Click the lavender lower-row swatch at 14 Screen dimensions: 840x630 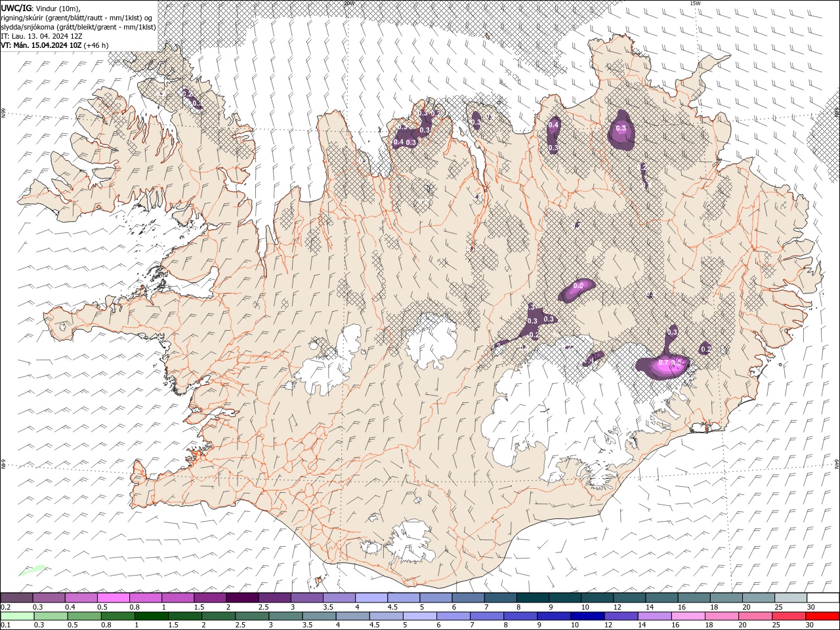point(654,616)
